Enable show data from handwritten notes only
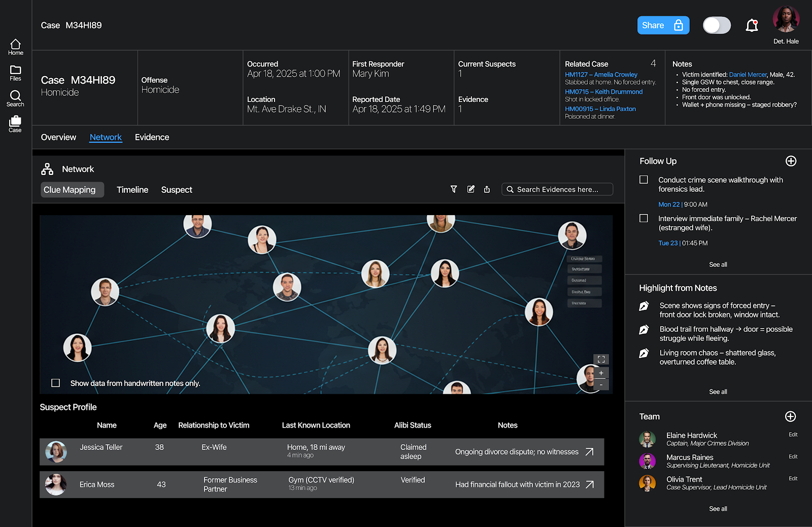The height and width of the screenshot is (527, 812). coord(56,383)
